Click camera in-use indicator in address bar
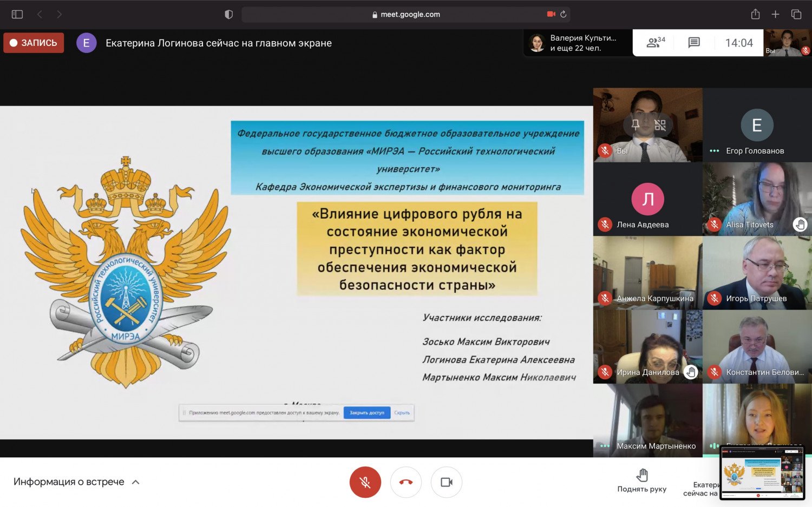This screenshot has width=812, height=507. [551, 15]
